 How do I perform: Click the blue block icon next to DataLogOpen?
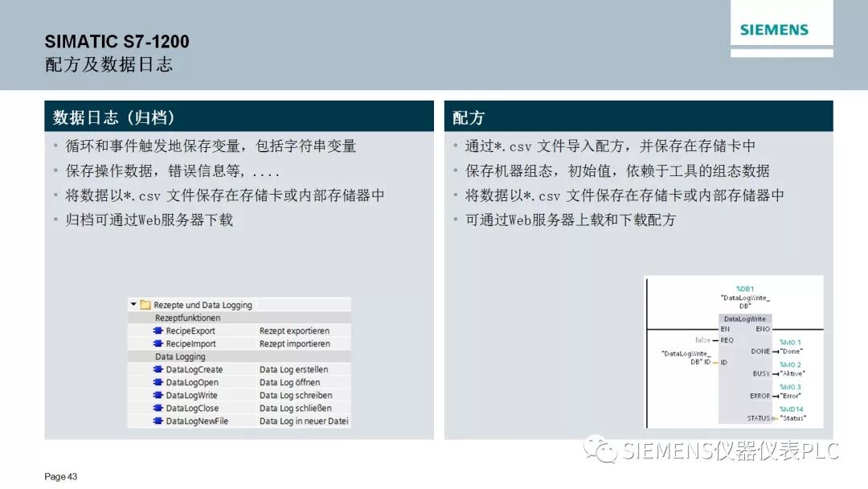tap(158, 382)
